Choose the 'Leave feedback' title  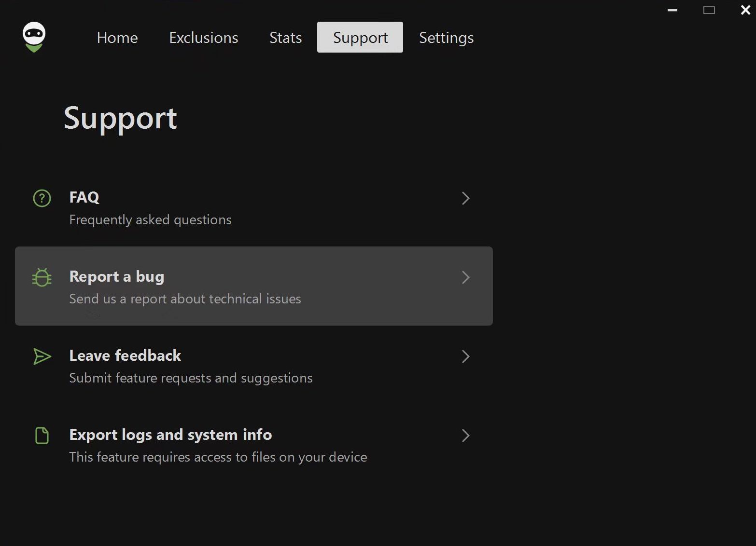[125, 355]
